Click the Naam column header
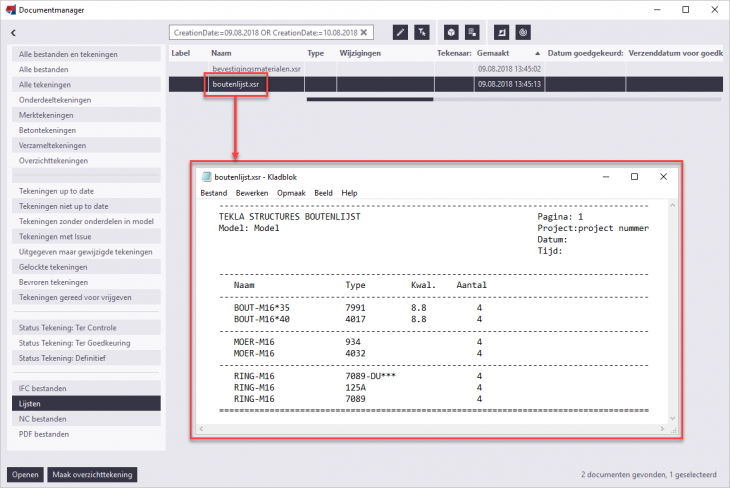The image size is (730, 488). pos(222,53)
